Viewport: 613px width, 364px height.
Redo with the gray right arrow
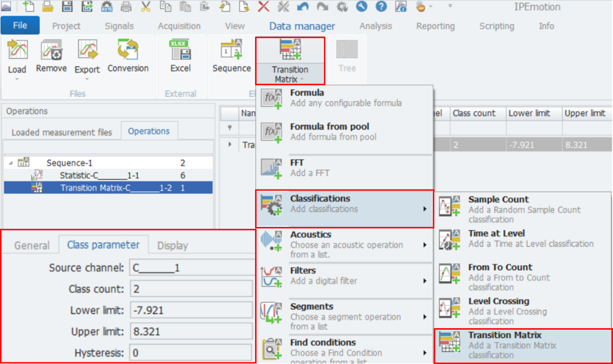click(322, 6)
